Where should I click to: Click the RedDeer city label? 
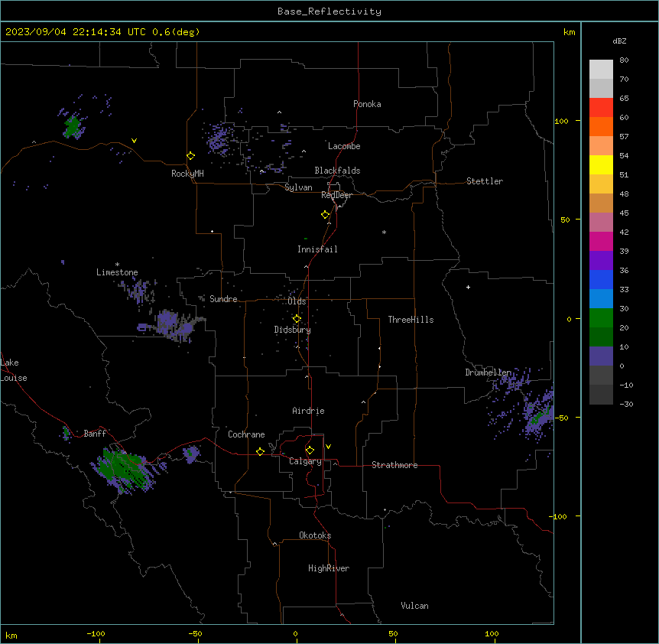[337, 195]
